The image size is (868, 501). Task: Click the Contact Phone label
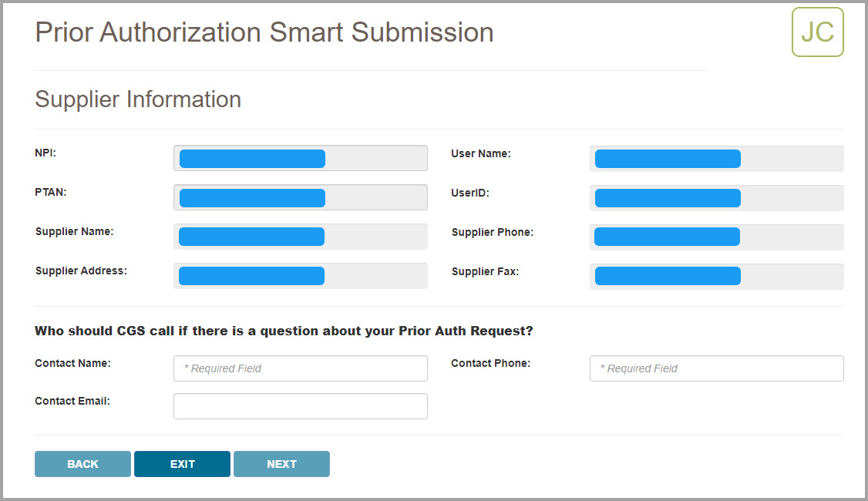(x=490, y=363)
